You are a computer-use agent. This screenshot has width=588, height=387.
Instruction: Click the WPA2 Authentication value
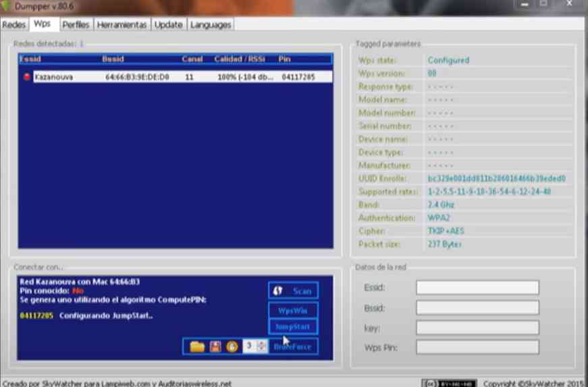click(438, 218)
